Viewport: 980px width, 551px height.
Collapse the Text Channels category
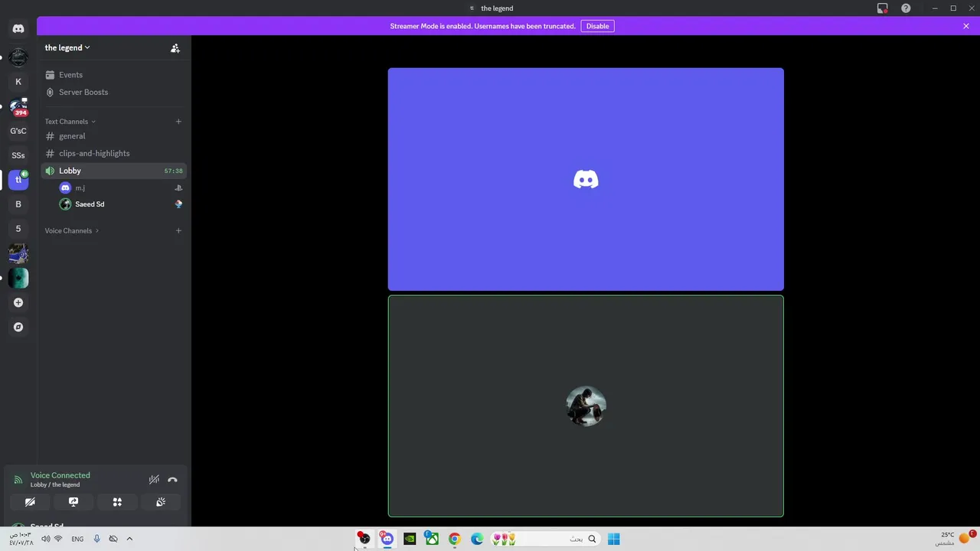[x=70, y=122]
